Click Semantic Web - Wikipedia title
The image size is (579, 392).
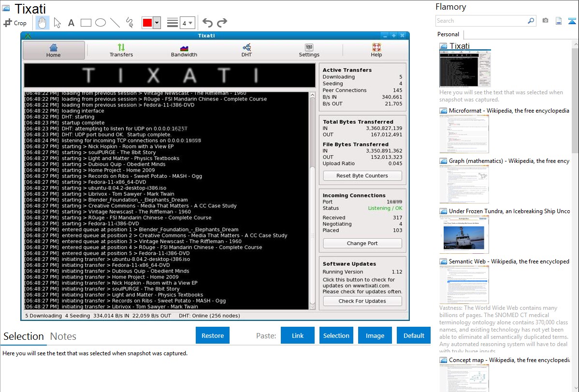(509, 261)
